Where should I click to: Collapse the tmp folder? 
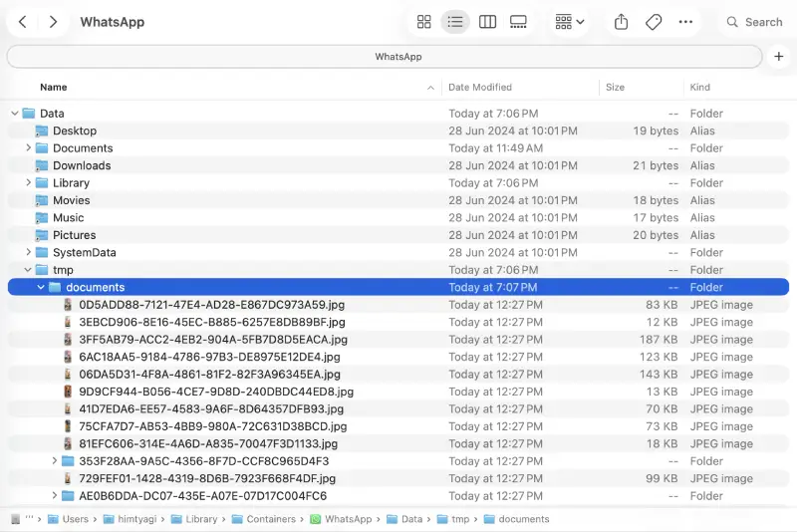click(x=28, y=270)
